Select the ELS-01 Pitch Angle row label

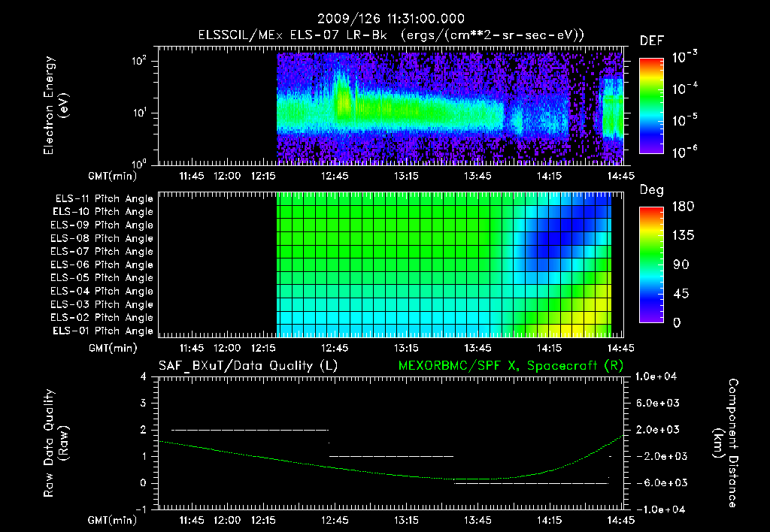103,331
